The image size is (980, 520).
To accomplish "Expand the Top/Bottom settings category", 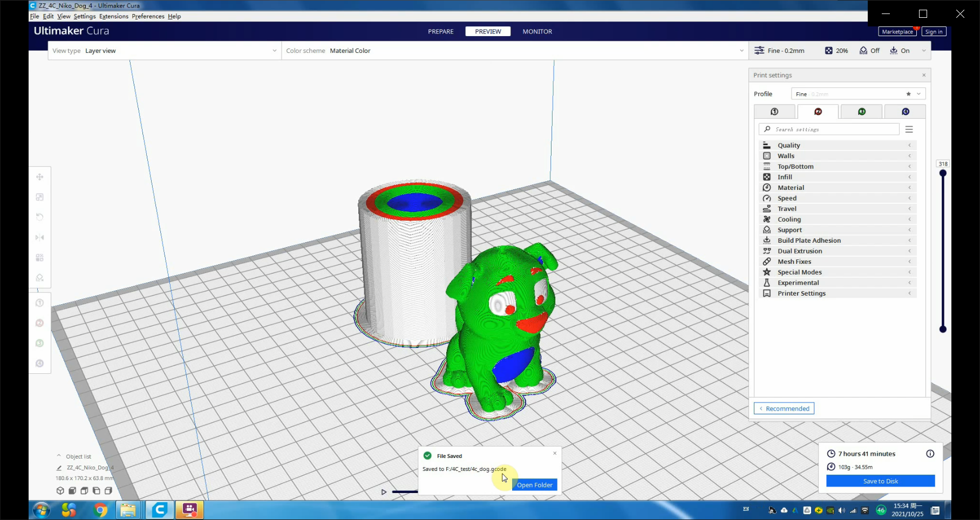I will pos(838,167).
